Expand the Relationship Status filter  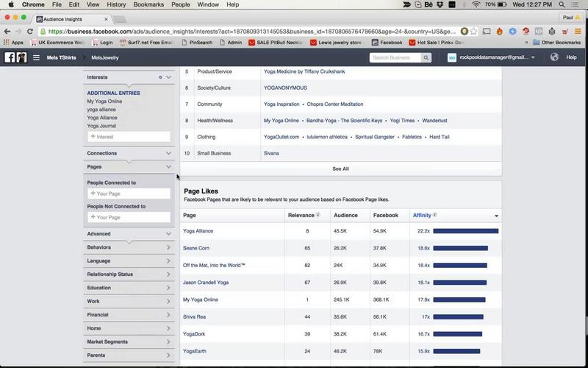point(129,274)
